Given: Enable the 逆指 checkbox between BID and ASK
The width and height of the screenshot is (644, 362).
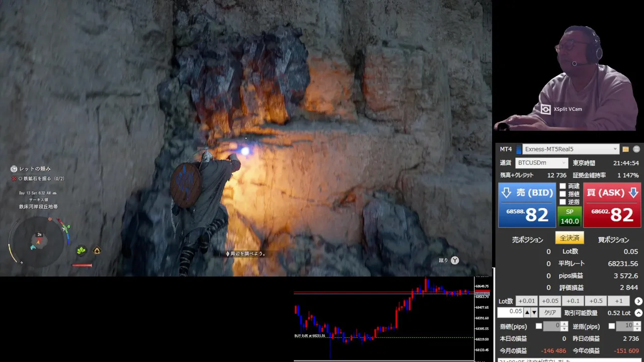Looking at the screenshot, I should [x=563, y=202].
